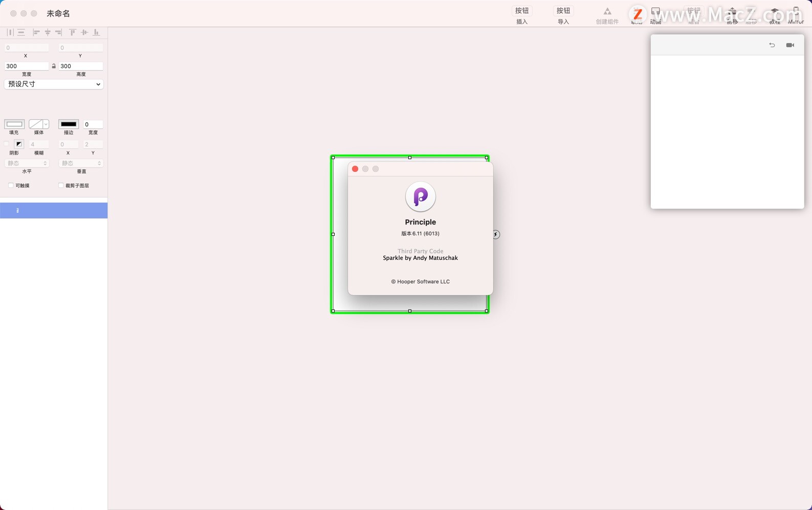Select the highlighted layer row in the layer list
The height and width of the screenshot is (510, 812).
[x=54, y=210]
